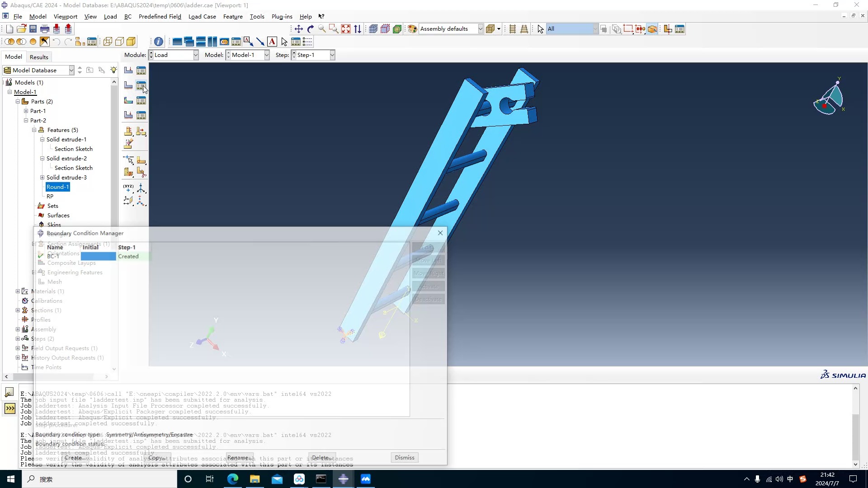The width and height of the screenshot is (868, 488).
Task: Click the Print icon in toolbar
Action: pos(45,29)
